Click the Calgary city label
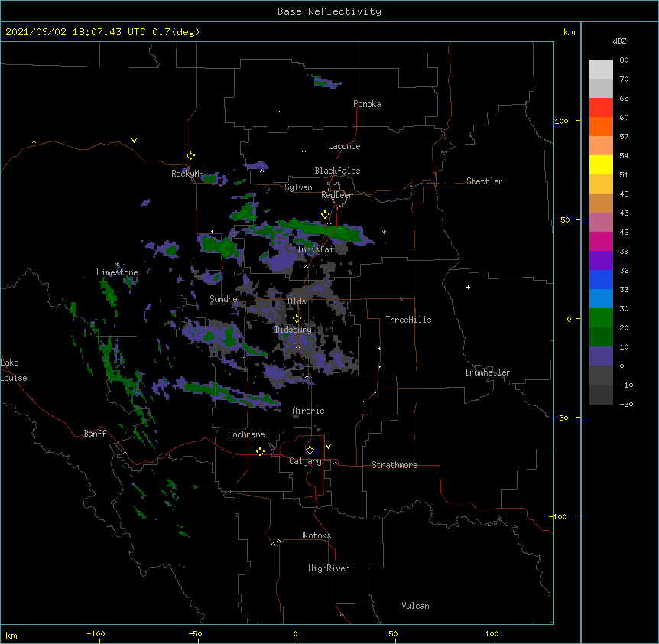The width and height of the screenshot is (659, 644). 305,461
